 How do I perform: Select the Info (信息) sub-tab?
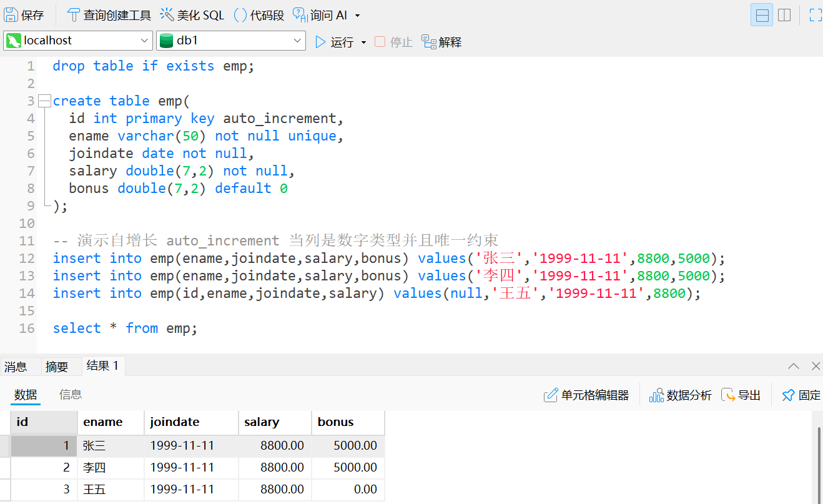[71, 395]
